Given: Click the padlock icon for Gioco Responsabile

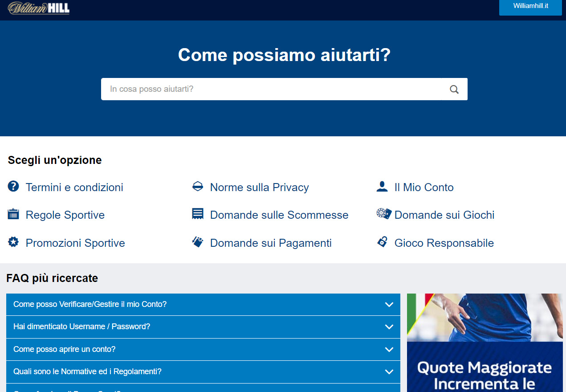Looking at the screenshot, I should [382, 242].
